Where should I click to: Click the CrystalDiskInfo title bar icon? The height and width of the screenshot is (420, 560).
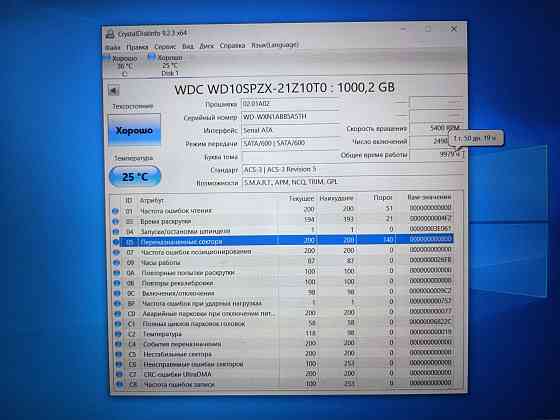pos(110,34)
